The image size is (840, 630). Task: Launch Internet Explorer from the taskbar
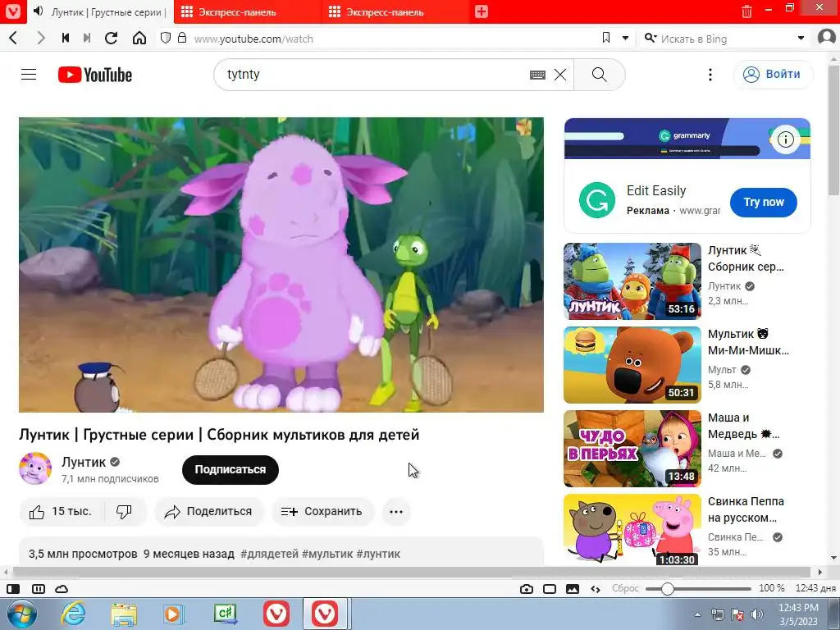pos(73,614)
